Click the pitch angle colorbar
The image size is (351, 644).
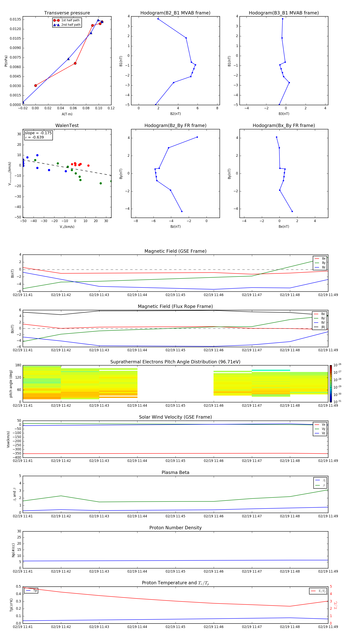[x=331, y=384]
